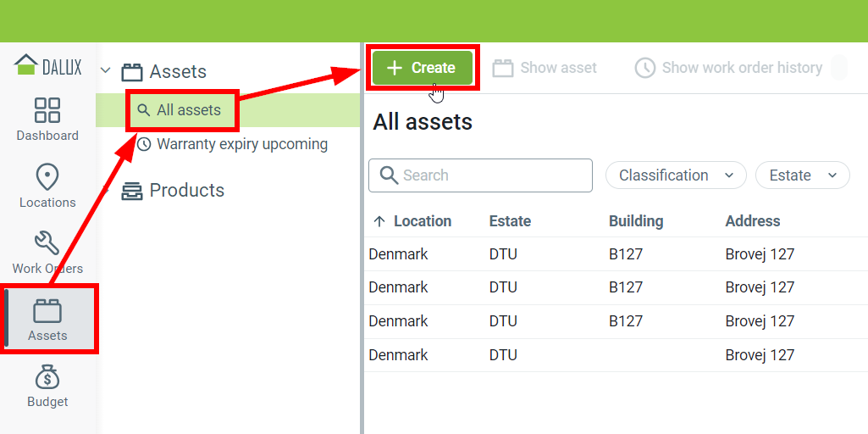Screen dimensions: 868x434
Task: Click into the Search input field
Action: coord(493,175)
